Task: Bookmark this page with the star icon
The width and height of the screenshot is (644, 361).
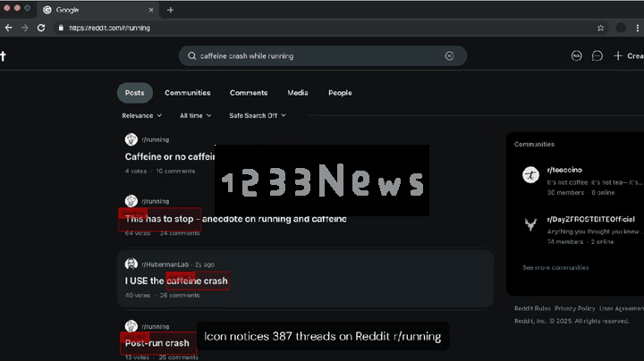Action: 600,28
